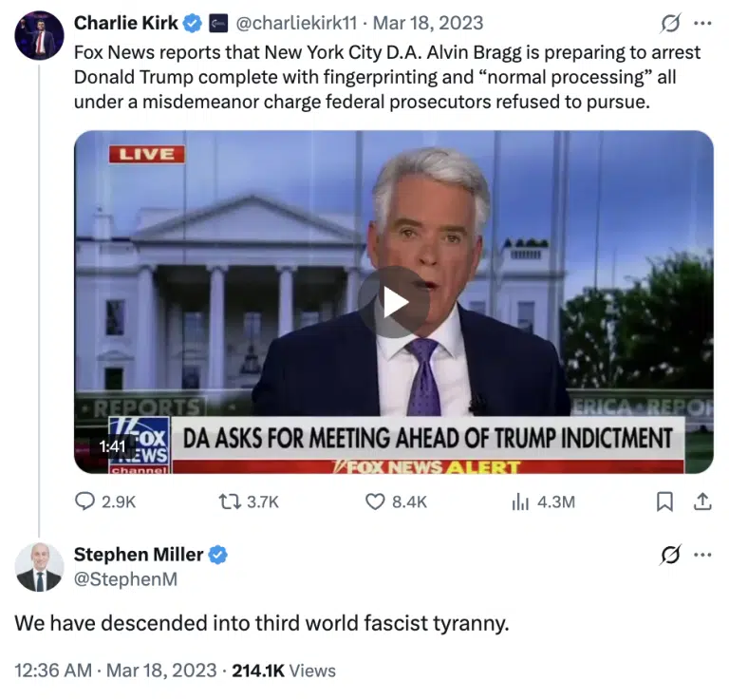
Task: Like the tweet with 8.4K likes
Action: (375, 501)
